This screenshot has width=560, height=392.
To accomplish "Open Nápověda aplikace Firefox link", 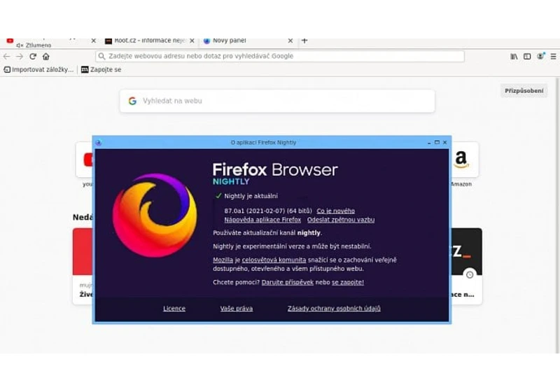I will [262, 220].
